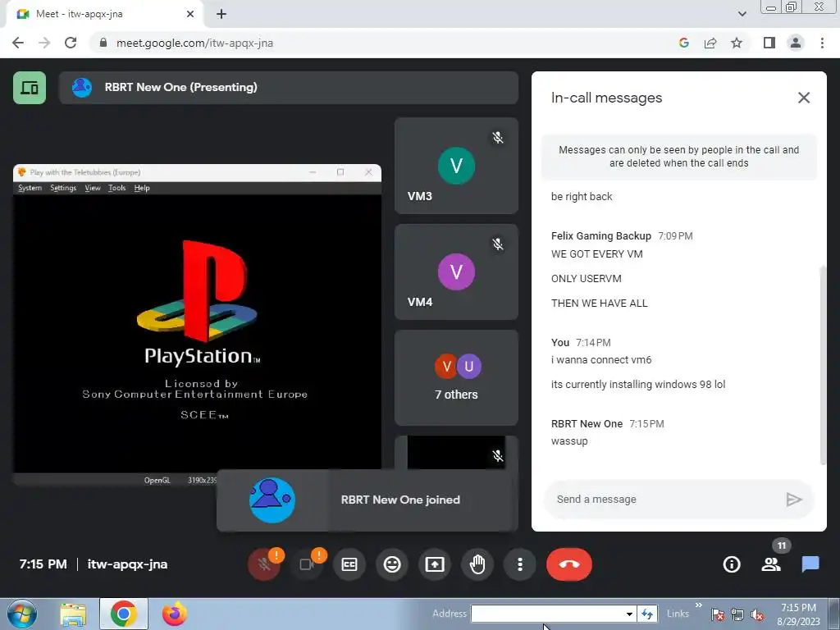The image size is (840, 630).
Task: Open the Help menu in emulator window
Action: [x=142, y=188]
